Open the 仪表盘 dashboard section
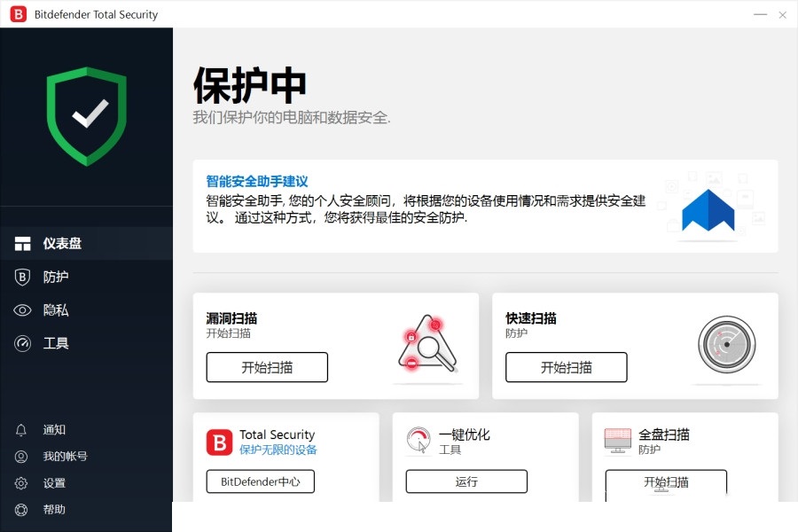 click(62, 243)
